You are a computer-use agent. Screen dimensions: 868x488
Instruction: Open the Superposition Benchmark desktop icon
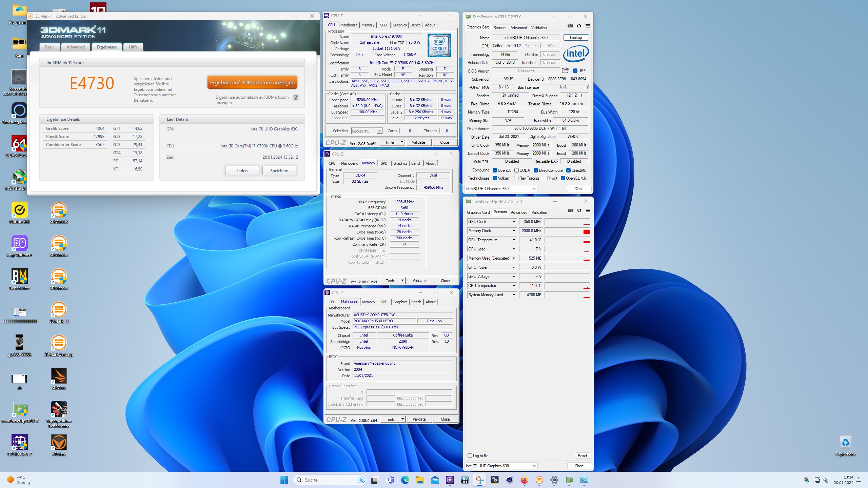coord(59,414)
